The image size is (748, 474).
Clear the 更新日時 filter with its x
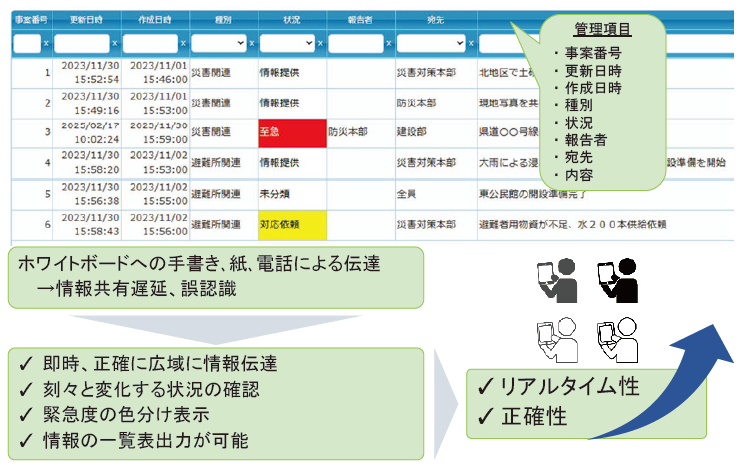(114, 44)
